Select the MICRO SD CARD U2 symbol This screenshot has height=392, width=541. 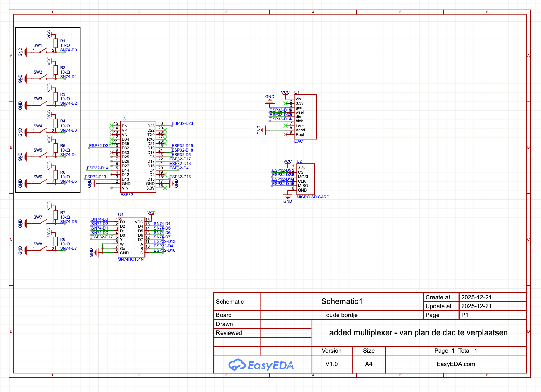click(x=305, y=179)
